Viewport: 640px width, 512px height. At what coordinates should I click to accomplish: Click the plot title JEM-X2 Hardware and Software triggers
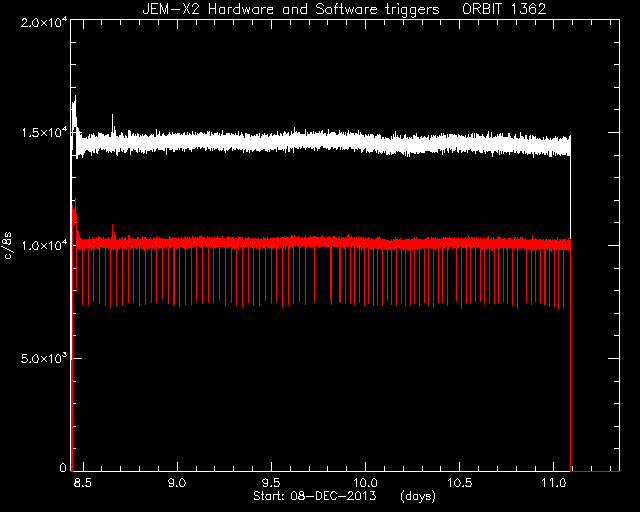291,9
